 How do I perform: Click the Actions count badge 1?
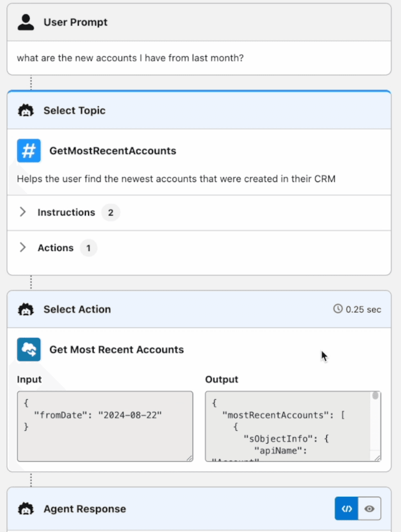click(x=88, y=248)
